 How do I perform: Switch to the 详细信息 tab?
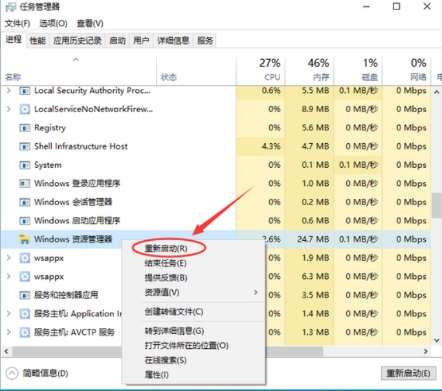173,41
